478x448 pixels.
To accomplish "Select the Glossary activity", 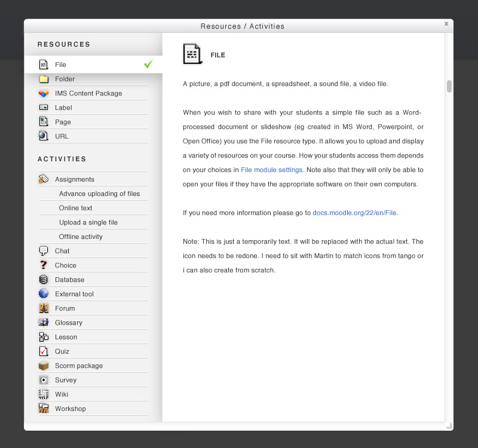I will pos(93,323).
